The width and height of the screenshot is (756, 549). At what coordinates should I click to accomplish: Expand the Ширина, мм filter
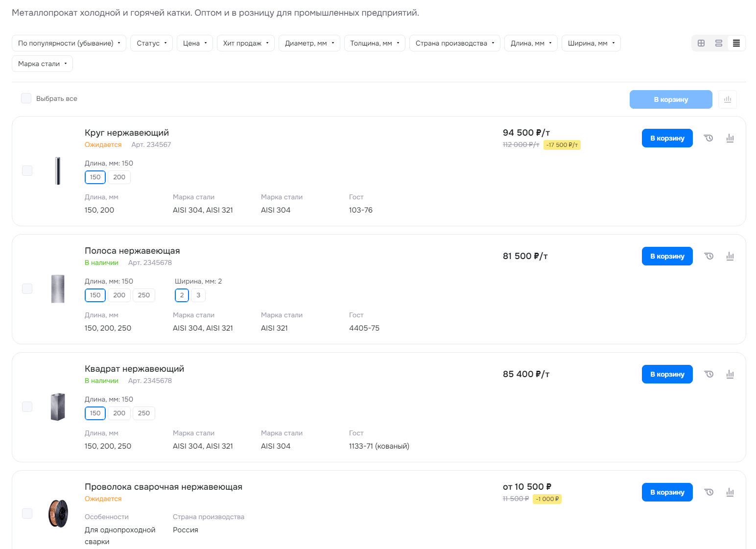click(x=591, y=43)
